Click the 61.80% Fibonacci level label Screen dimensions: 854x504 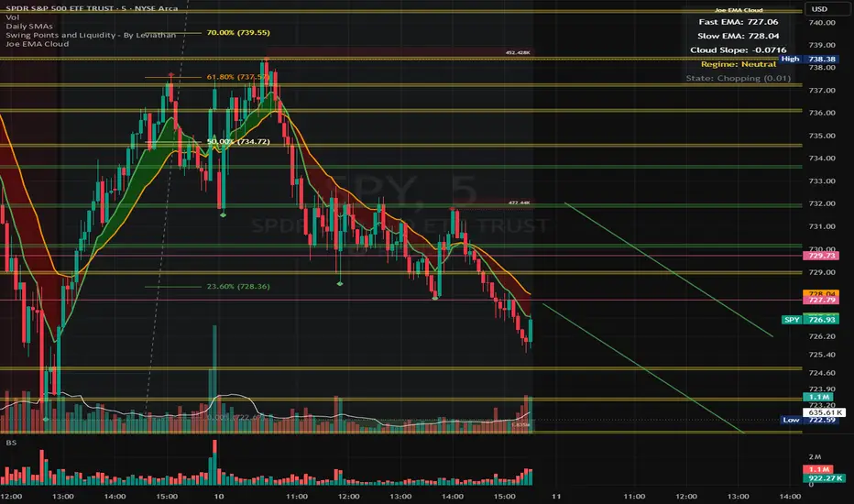[x=238, y=77]
